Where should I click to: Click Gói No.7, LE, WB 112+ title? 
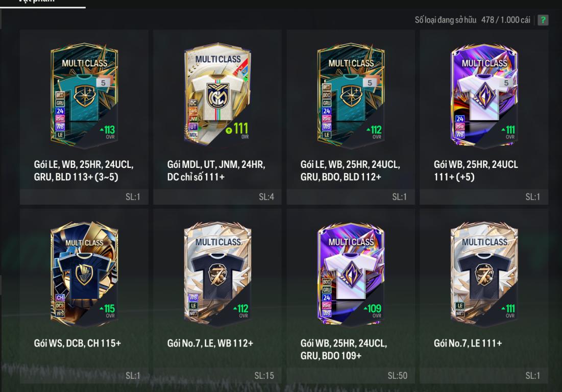[210, 344]
